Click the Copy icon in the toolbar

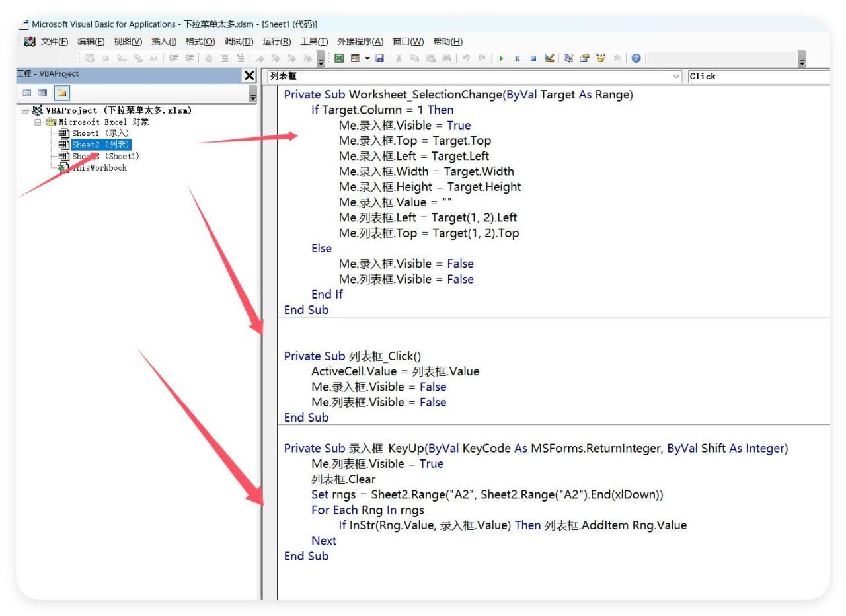point(414,58)
